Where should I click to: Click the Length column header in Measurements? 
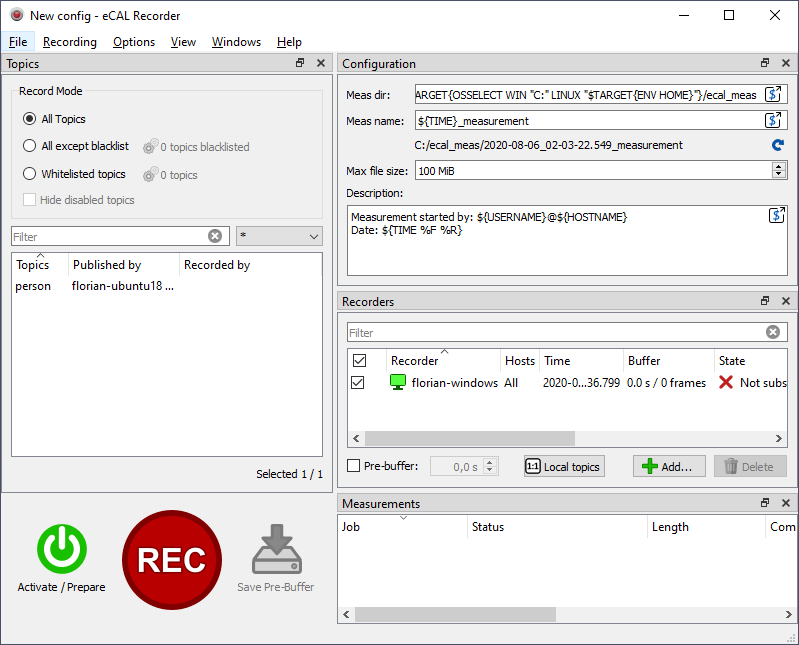706,527
